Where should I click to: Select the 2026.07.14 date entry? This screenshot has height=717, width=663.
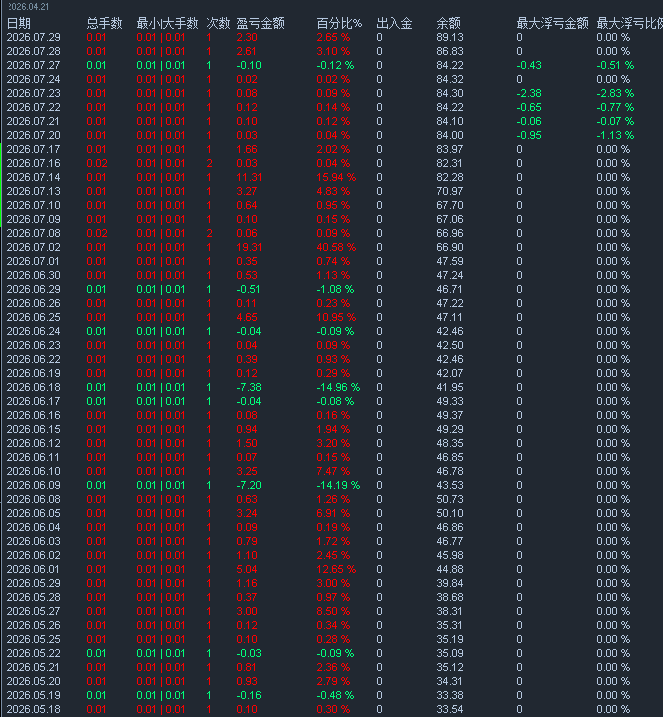33,177
